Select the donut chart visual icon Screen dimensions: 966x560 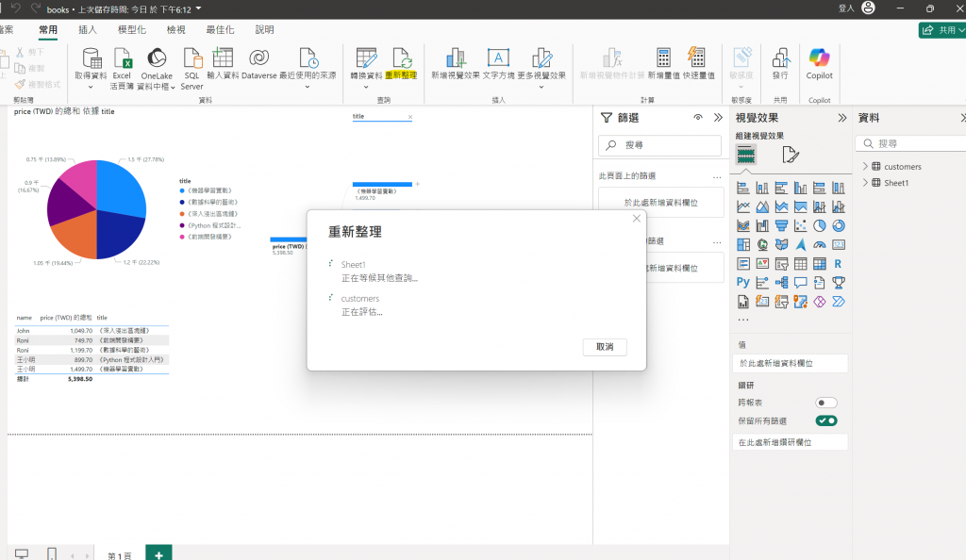[x=839, y=226]
